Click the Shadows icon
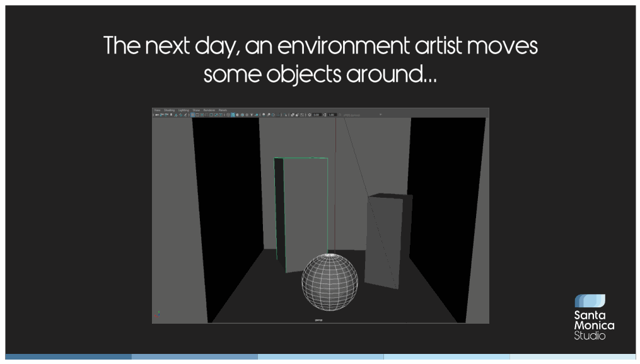The image size is (640, 364). click(x=257, y=115)
